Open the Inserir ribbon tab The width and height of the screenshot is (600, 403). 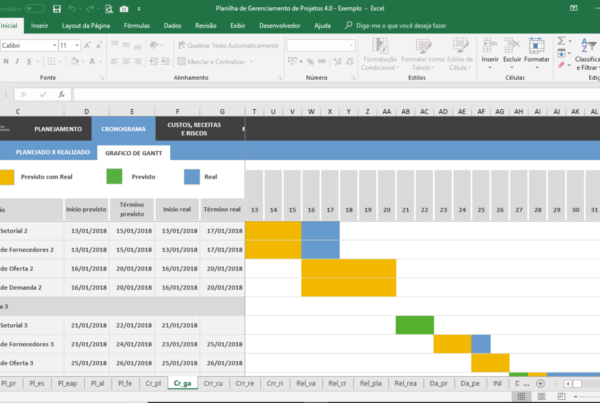[39, 26]
